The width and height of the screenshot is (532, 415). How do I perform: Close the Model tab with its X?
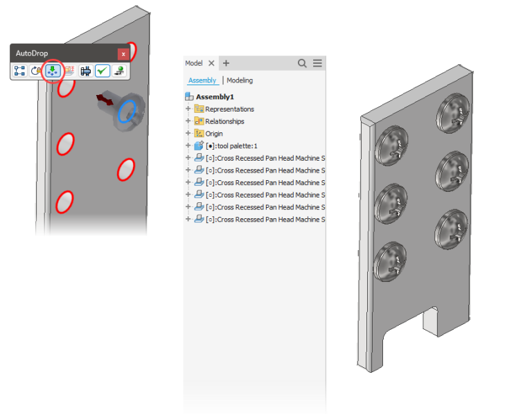pyautogui.click(x=211, y=63)
